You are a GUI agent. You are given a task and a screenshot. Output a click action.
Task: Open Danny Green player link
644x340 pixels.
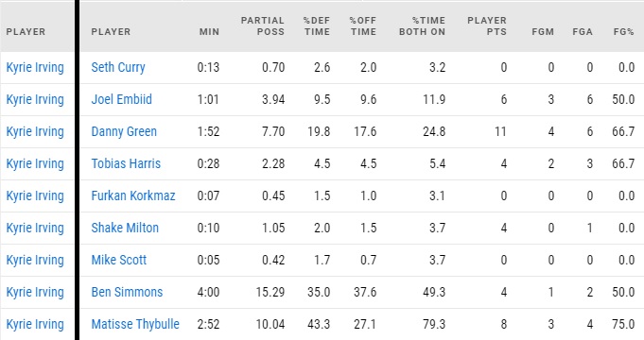(x=124, y=131)
